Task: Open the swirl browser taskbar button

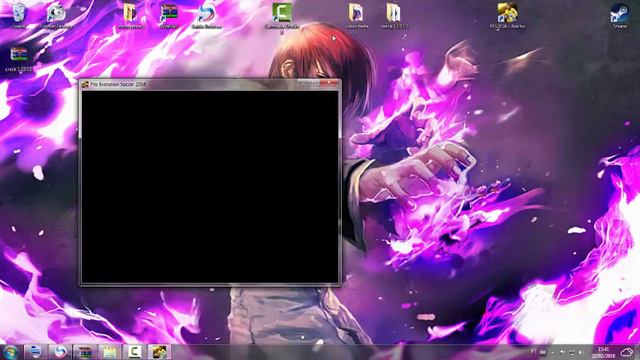Action: coord(60,352)
